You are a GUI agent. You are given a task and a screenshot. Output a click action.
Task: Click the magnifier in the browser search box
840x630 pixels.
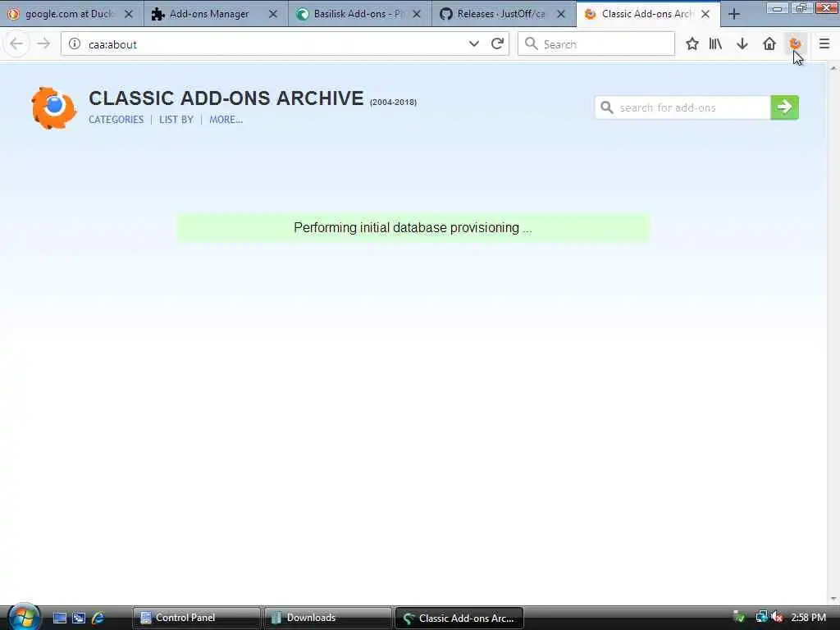[x=531, y=44]
